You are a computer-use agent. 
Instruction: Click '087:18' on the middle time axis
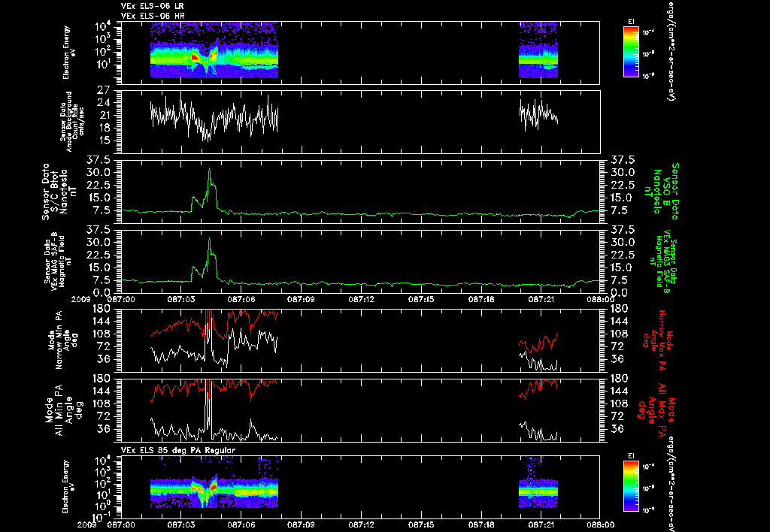(481, 299)
